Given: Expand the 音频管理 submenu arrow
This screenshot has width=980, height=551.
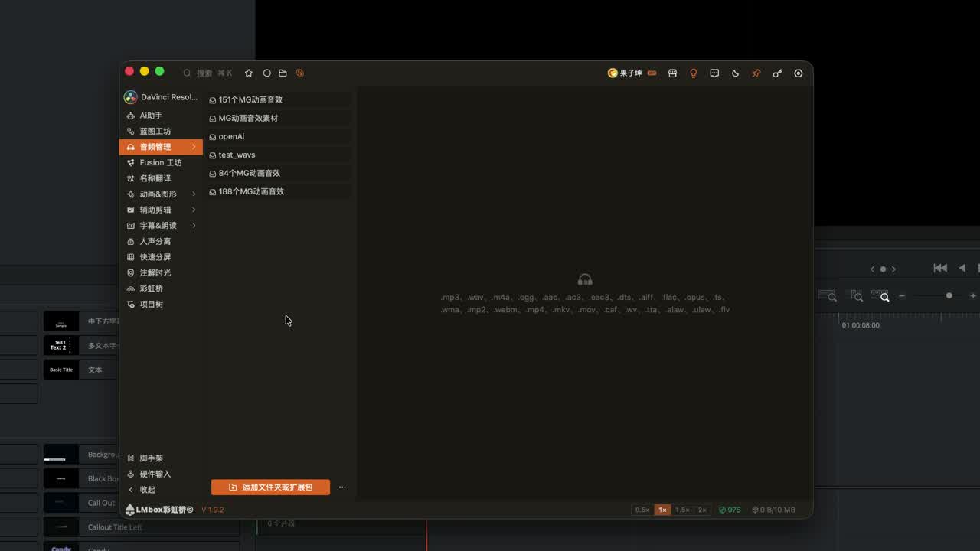Looking at the screenshot, I should point(194,147).
